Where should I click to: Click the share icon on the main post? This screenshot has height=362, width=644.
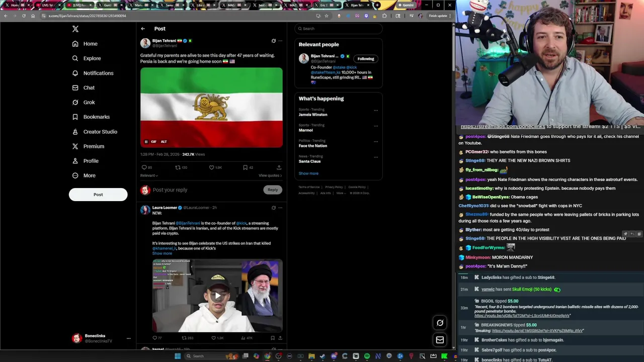point(279,167)
